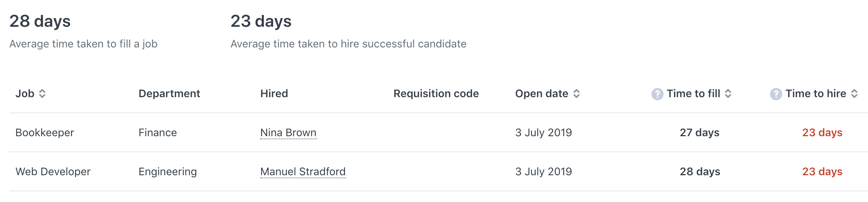Click the Engineering department cell

(168, 172)
